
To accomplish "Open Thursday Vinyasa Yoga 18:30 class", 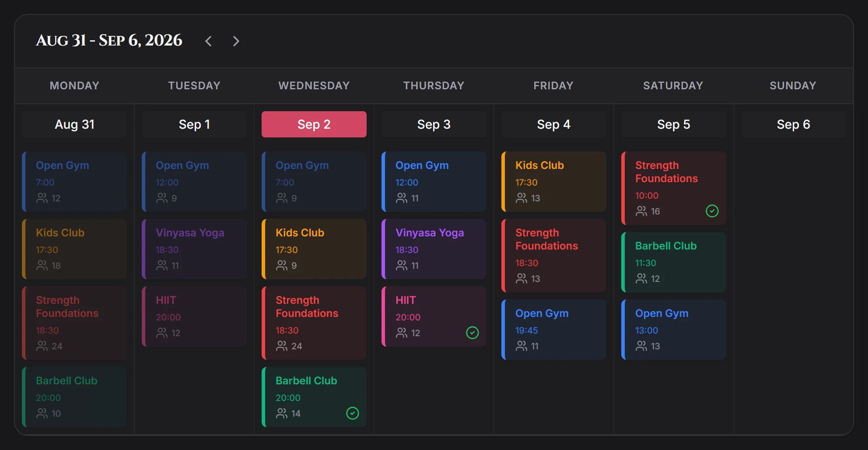I will coord(434,249).
